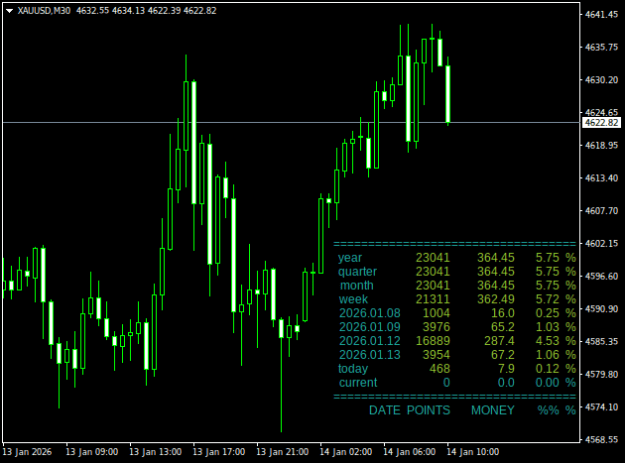The image size is (625, 463).
Task: Select the current row label
Action: [358, 383]
